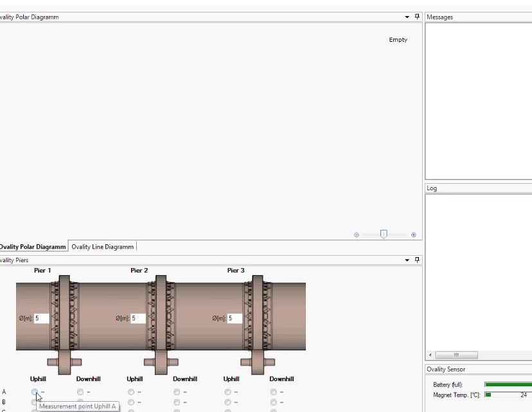The image size is (532, 412).
Task: Click the 'Ovality Sensor' panel title
Action: 446,369
